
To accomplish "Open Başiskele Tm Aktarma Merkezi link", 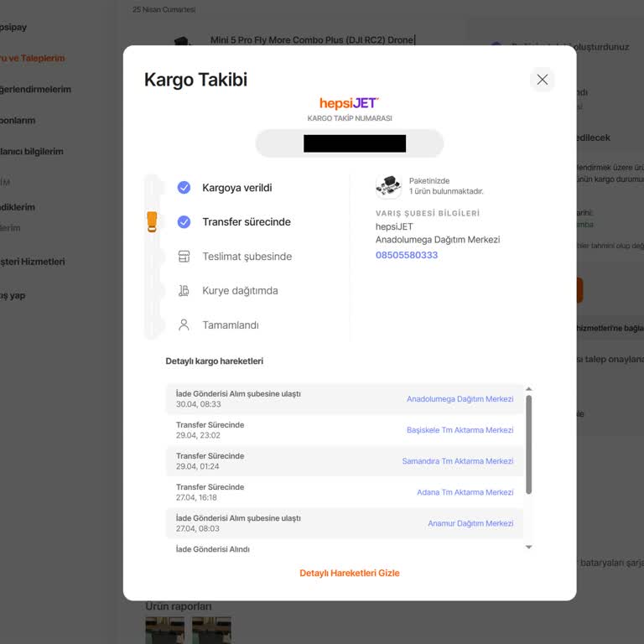I will [460, 430].
